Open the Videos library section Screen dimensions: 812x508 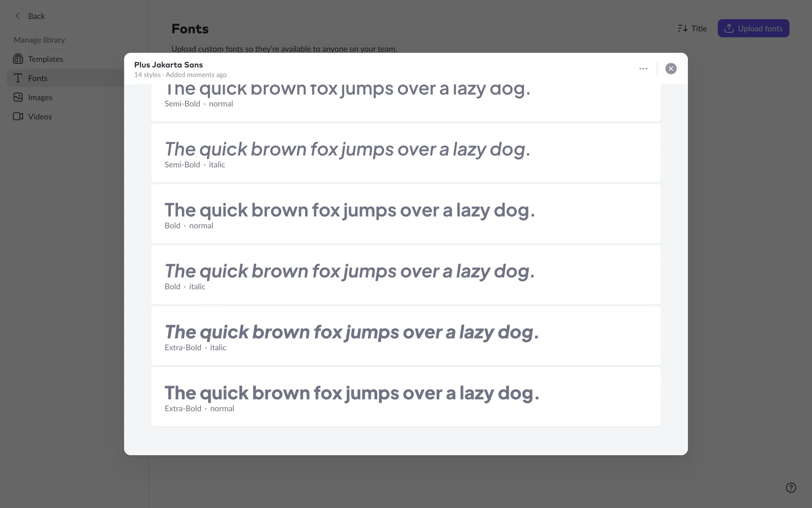coord(40,116)
